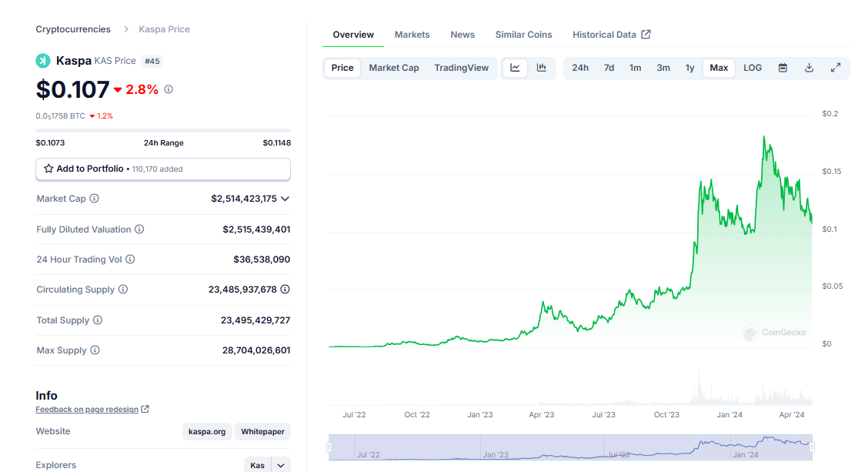868x472 pixels.
Task: Click Feedback on page redesign link
Action: pyautogui.click(x=87, y=410)
